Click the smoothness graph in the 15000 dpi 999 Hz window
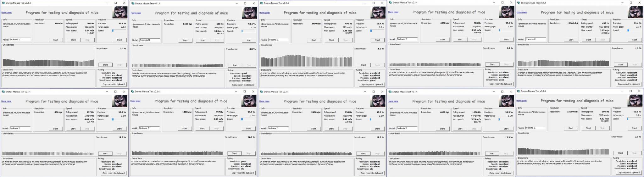This screenshot has width=644, height=177. click(563, 145)
